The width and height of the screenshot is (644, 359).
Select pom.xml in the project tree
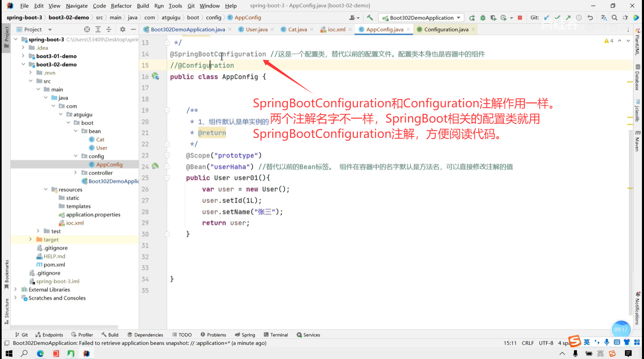coord(54,265)
